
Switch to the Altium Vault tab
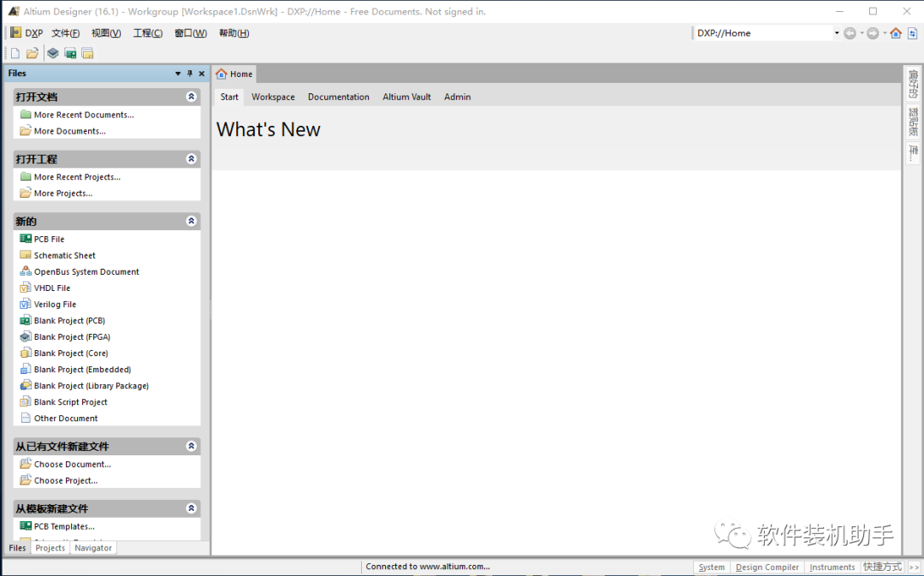pyautogui.click(x=406, y=97)
